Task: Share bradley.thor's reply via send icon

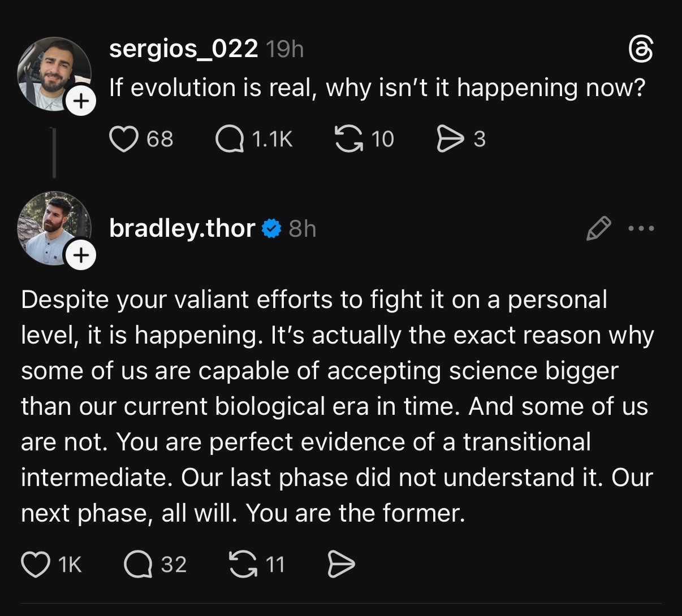Action: [x=341, y=564]
